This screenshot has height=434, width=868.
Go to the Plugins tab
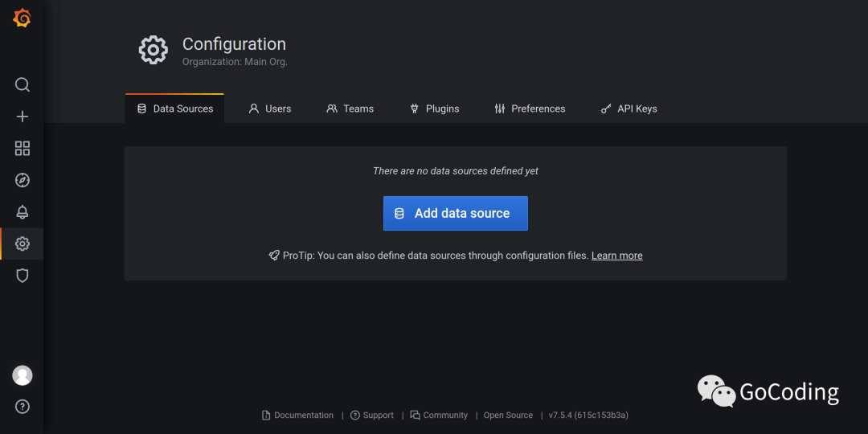[435, 108]
